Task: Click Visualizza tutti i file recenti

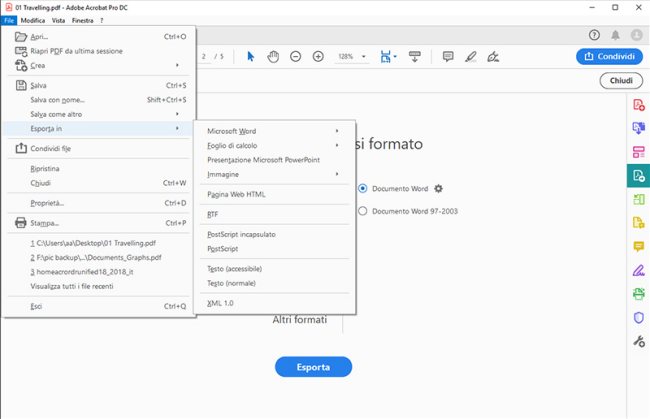Action: coord(99,286)
